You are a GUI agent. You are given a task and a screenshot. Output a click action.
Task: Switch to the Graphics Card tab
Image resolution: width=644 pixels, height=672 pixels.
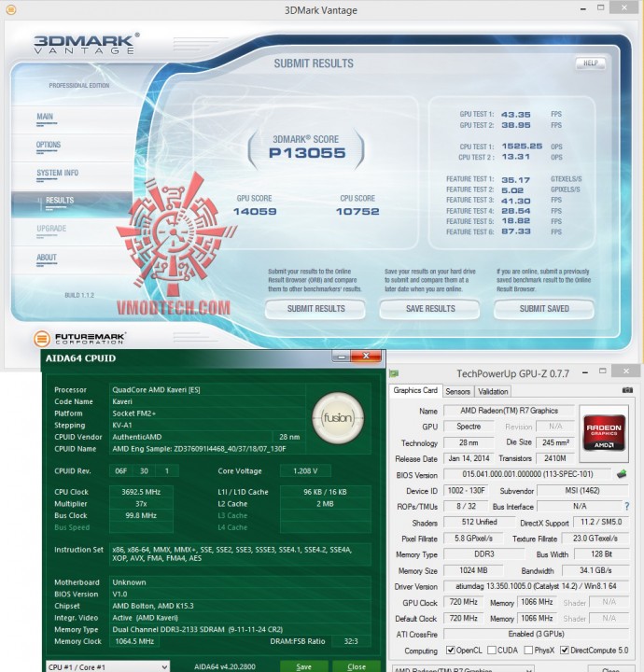[x=415, y=390]
